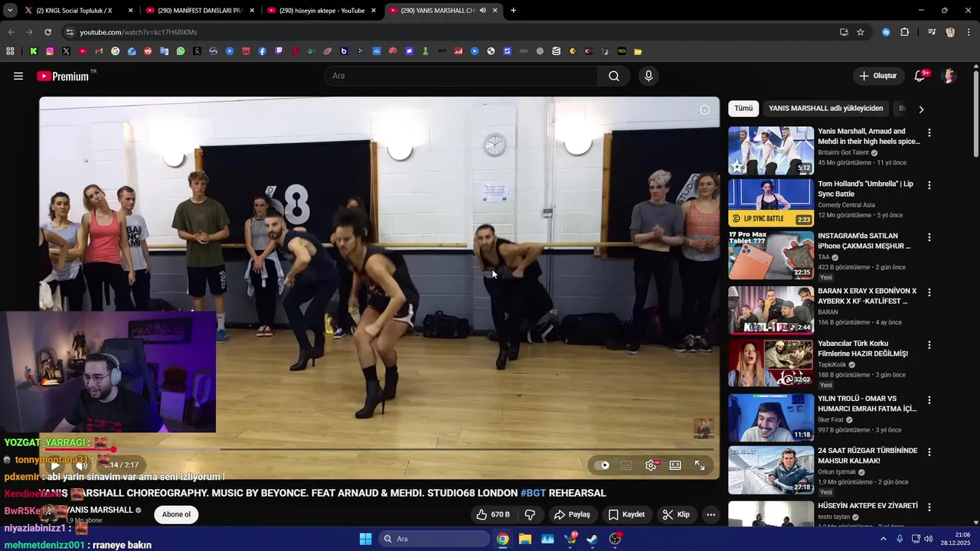Save the video with Kaydet
The width and height of the screenshot is (980, 551).
pyautogui.click(x=627, y=514)
